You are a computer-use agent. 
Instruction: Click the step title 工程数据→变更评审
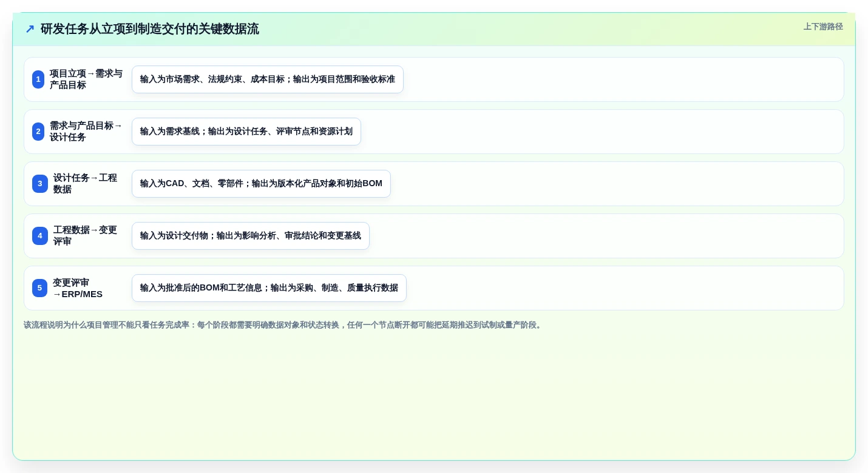pos(85,236)
